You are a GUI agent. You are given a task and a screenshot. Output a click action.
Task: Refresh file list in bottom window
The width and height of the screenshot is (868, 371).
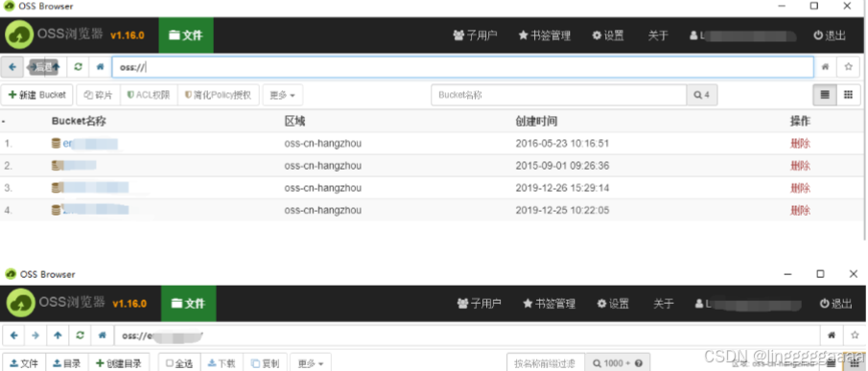point(80,336)
